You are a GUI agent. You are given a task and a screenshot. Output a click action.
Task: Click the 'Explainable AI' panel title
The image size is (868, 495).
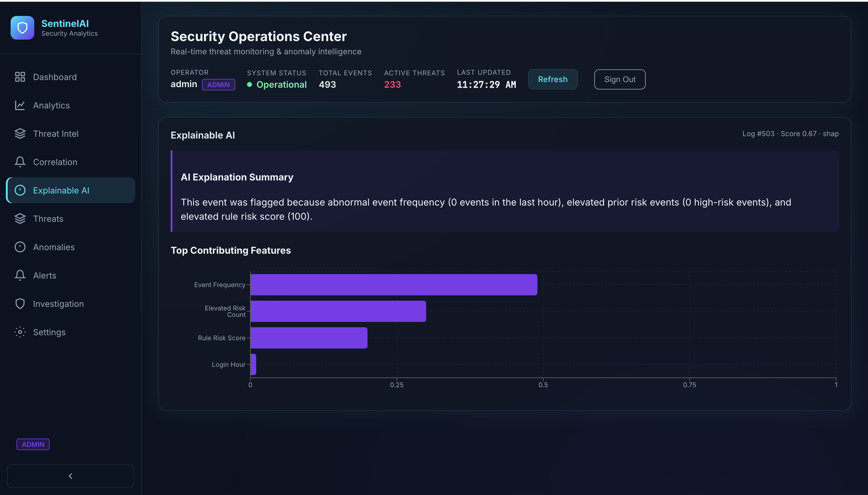coord(203,135)
